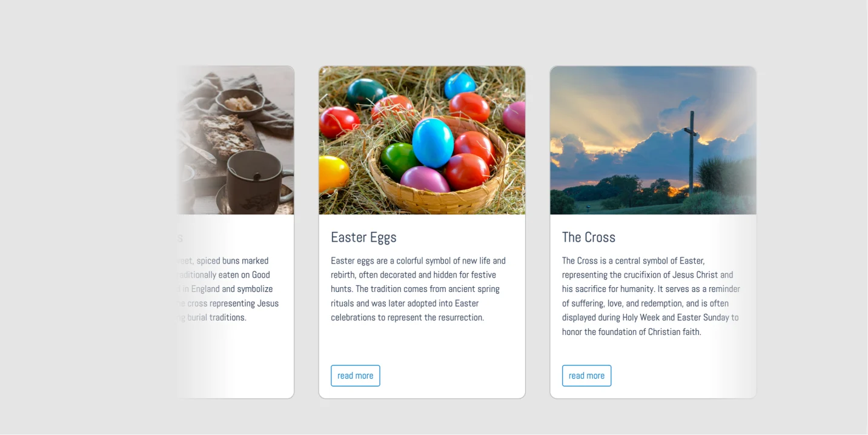Click the Easter Eggs description paragraph
Image resolution: width=868 pixels, height=435 pixels.
click(418, 289)
